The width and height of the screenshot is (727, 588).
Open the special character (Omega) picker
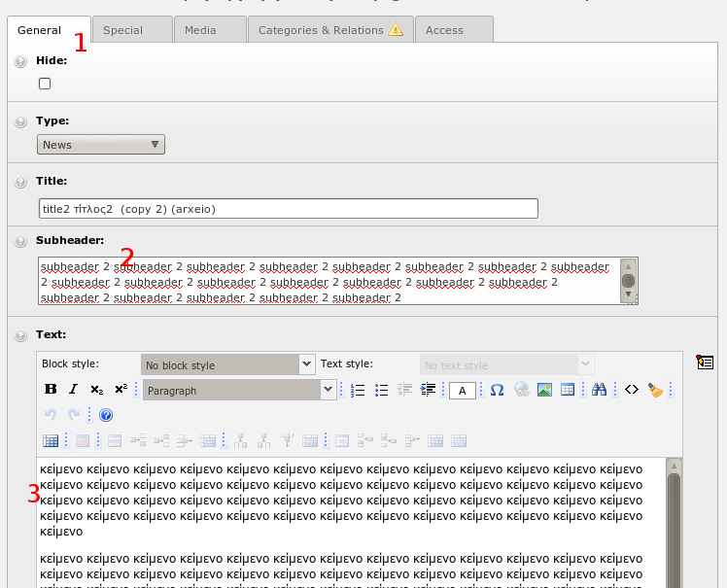(x=497, y=390)
